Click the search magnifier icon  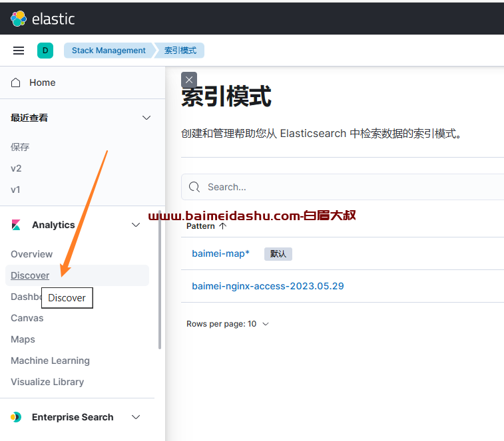click(x=194, y=187)
